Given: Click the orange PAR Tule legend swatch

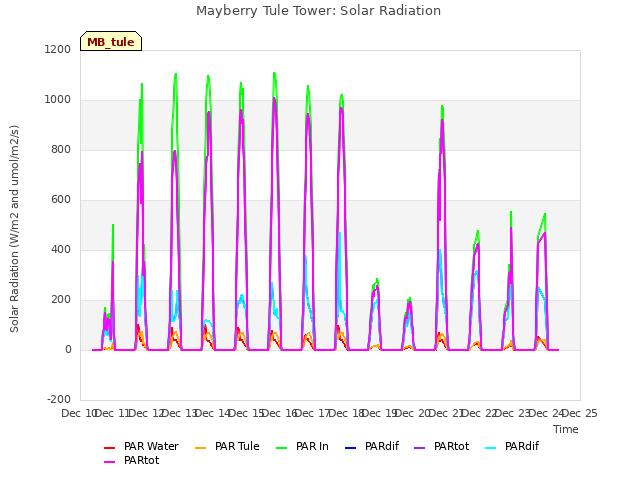Looking at the screenshot, I should 200,448.
